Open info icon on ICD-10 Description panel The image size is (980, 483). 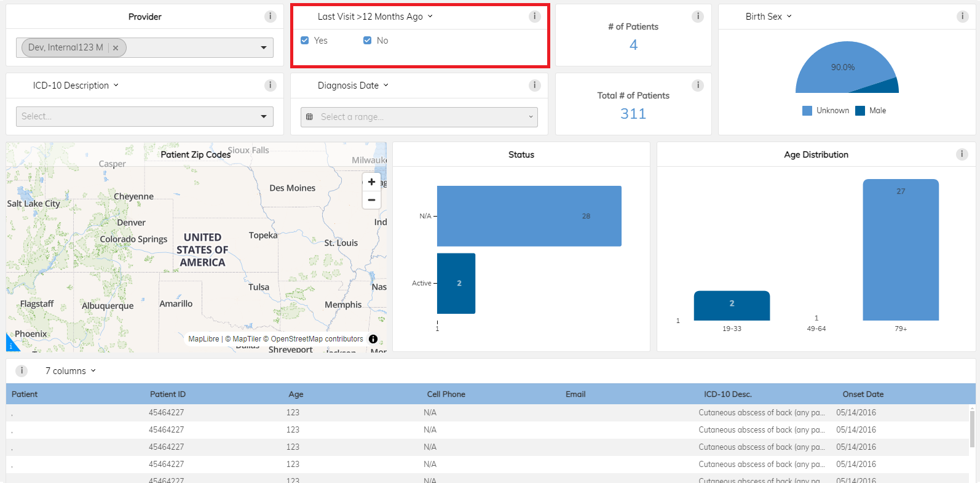point(271,86)
